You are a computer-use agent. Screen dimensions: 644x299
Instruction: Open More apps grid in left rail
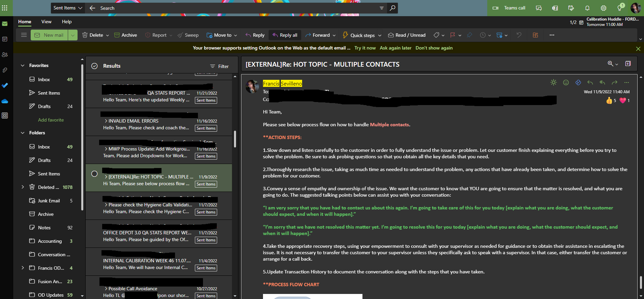click(5, 115)
